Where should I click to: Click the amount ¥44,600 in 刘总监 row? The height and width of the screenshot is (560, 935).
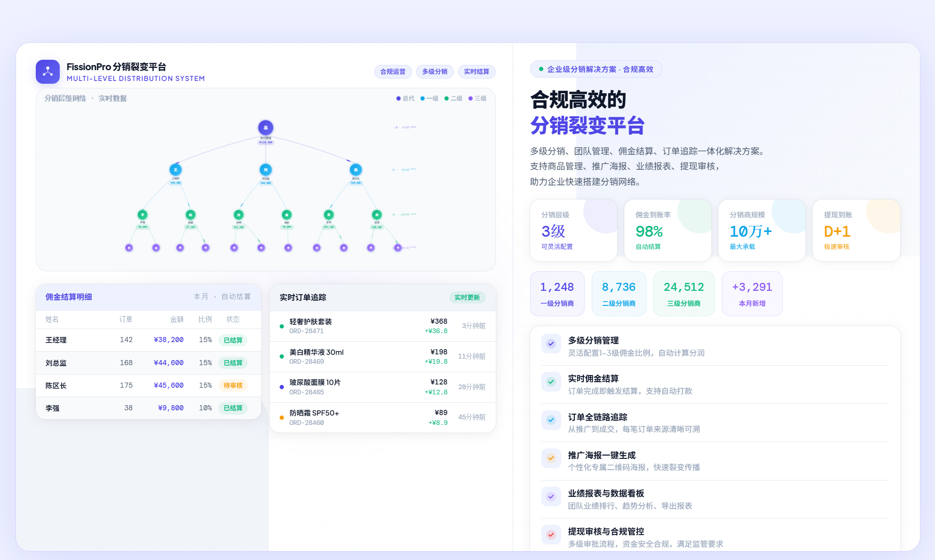pyautogui.click(x=169, y=363)
